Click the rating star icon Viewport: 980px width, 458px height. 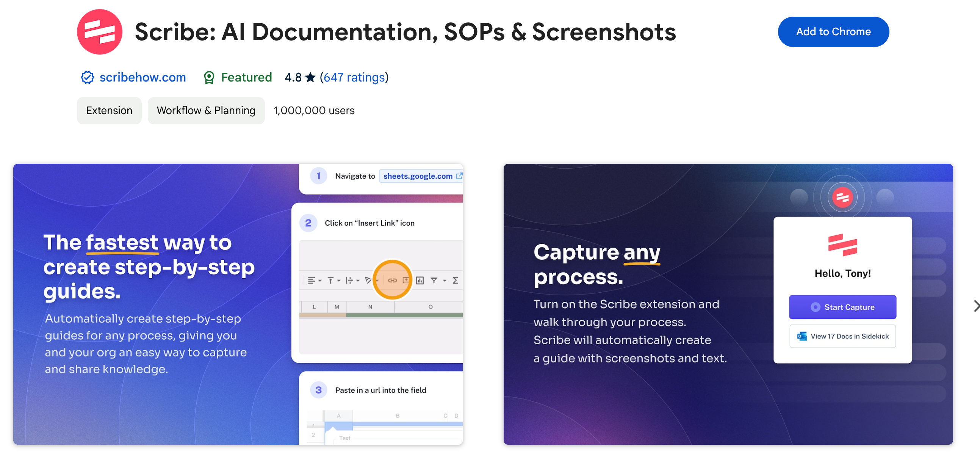pyautogui.click(x=310, y=77)
